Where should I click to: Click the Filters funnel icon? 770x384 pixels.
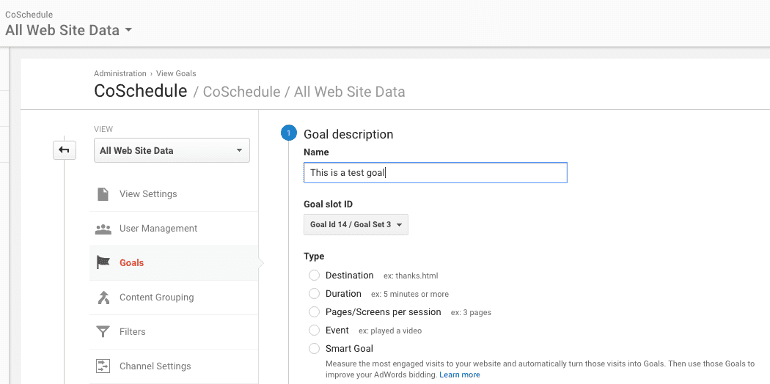pyautogui.click(x=103, y=332)
